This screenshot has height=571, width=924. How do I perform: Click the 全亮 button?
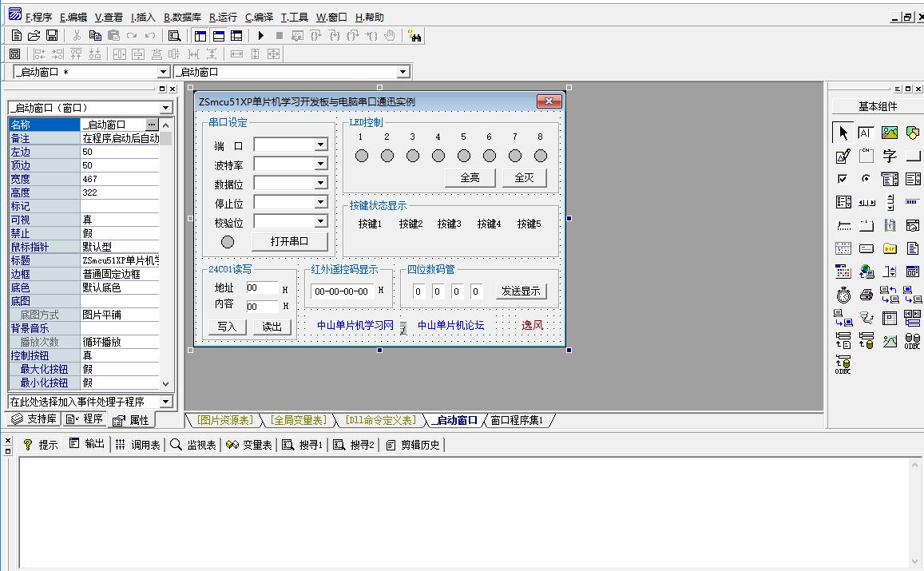click(x=470, y=177)
